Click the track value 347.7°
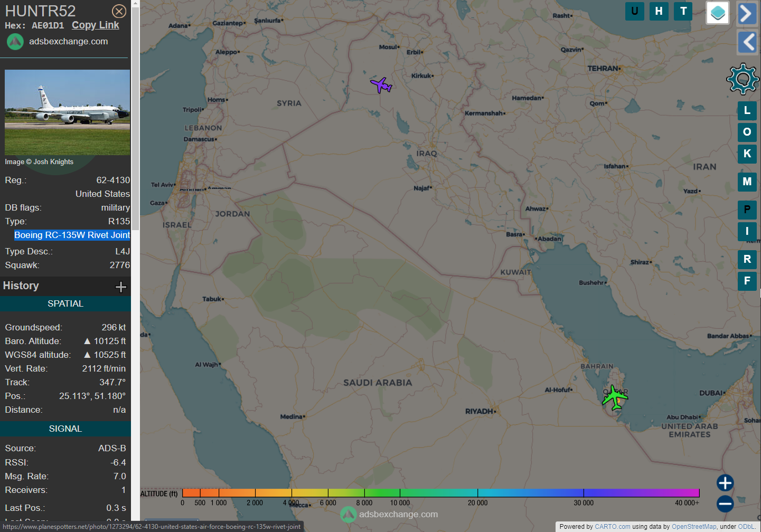761x532 pixels. [112, 382]
